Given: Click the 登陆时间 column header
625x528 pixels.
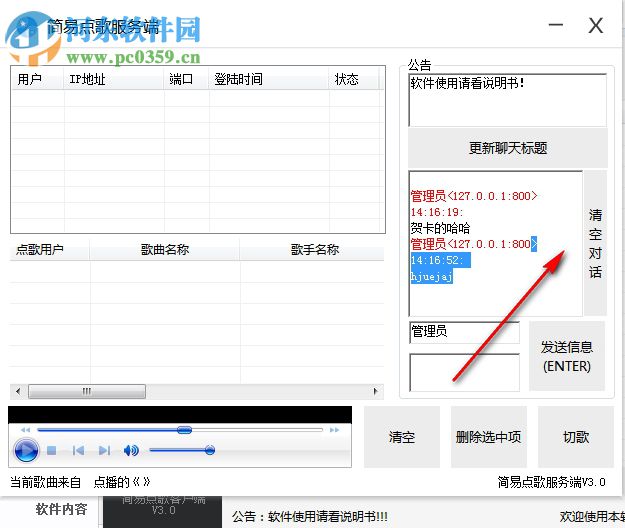Looking at the screenshot, I should 269,79.
